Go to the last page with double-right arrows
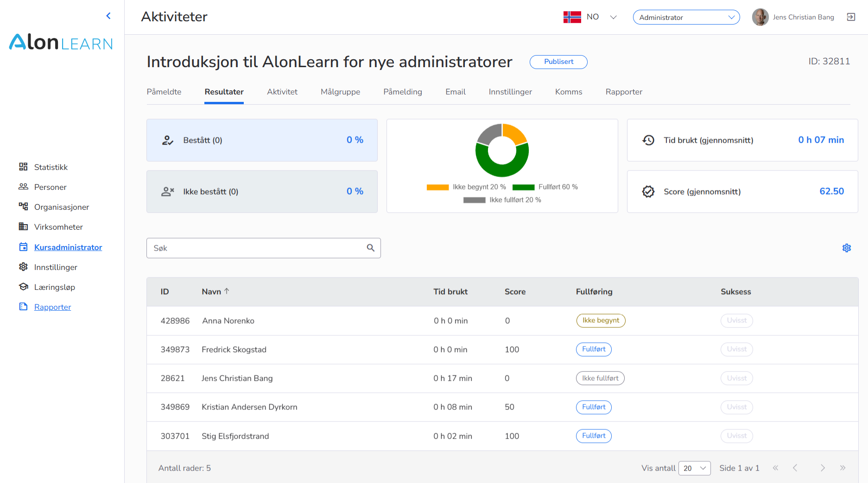 [x=843, y=468]
